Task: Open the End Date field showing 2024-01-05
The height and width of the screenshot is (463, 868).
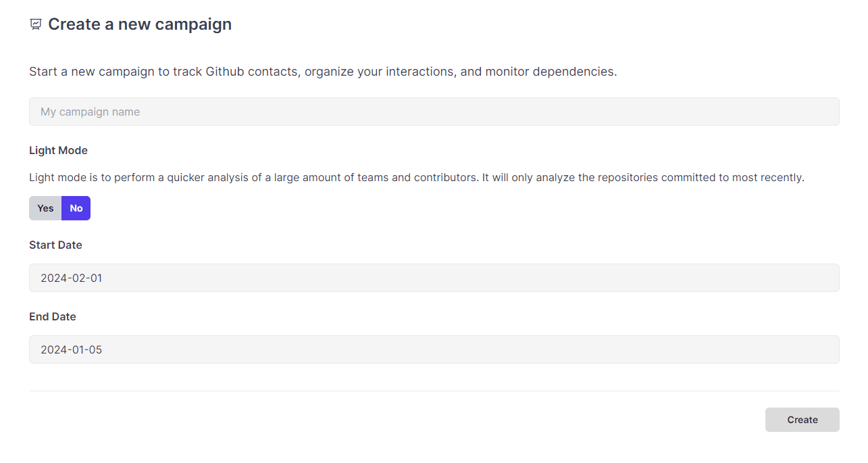Action: pyautogui.click(x=434, y=349)
